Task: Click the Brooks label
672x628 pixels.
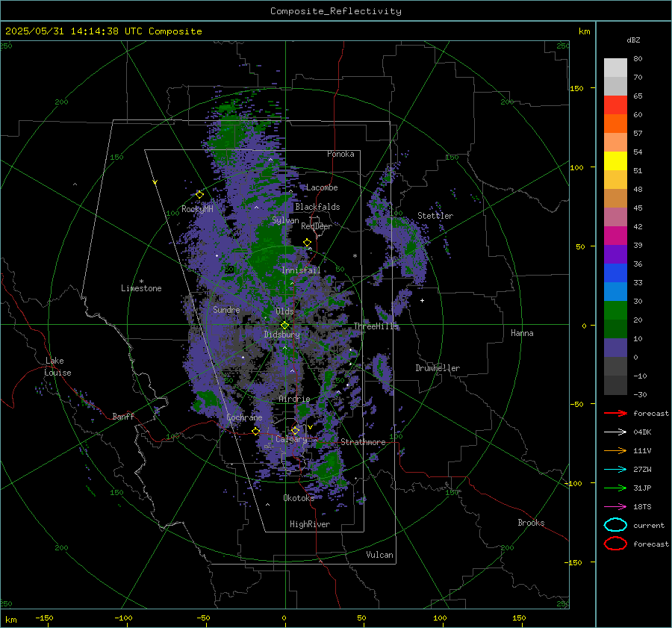Action: [531, 523]
